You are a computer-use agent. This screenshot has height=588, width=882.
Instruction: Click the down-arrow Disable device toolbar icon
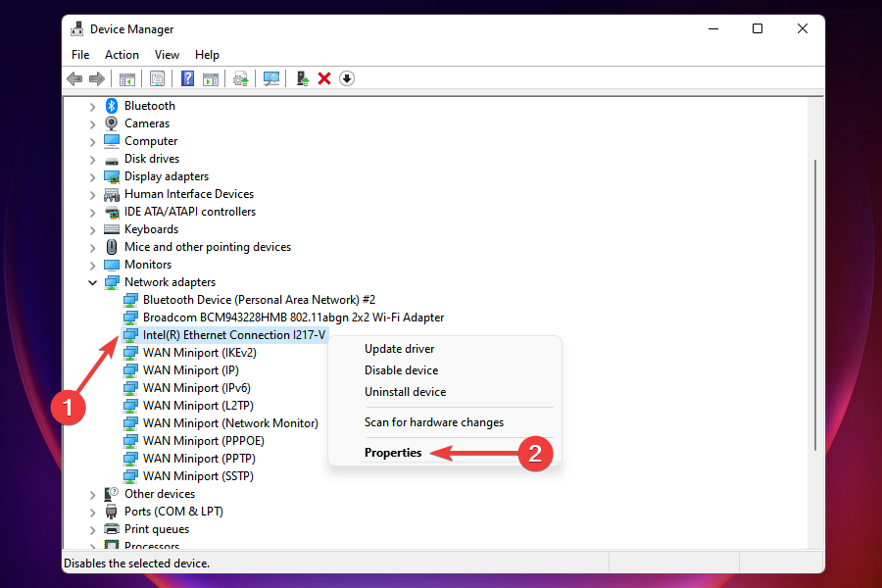[347, 78]
